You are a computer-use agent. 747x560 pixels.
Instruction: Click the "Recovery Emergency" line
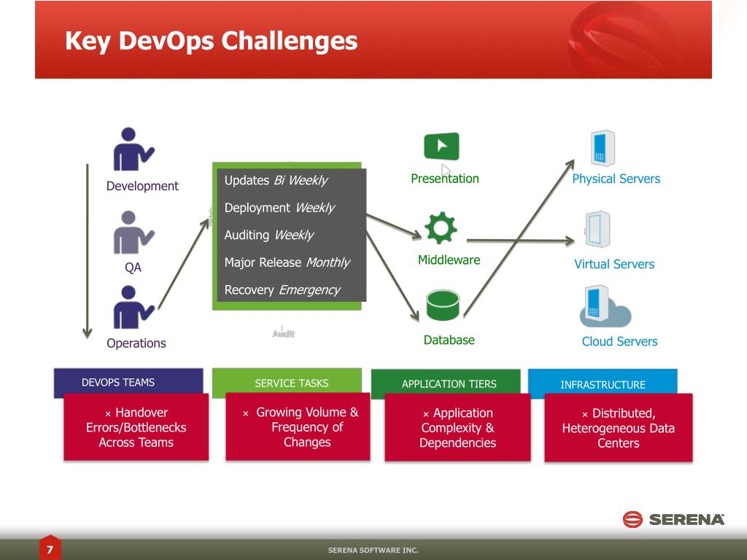(x=282, y=290)
